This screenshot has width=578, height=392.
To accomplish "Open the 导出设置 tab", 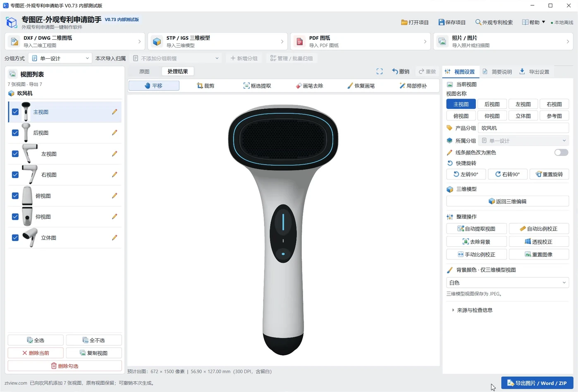I will 535,72.
